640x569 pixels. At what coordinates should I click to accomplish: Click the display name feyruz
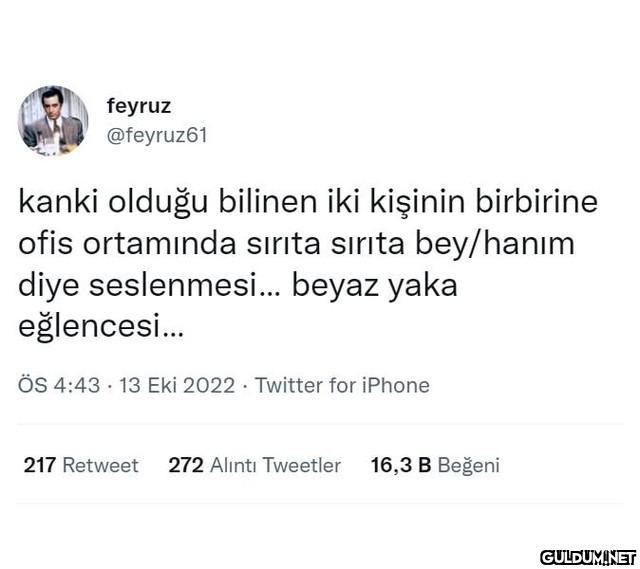[139, 106]
